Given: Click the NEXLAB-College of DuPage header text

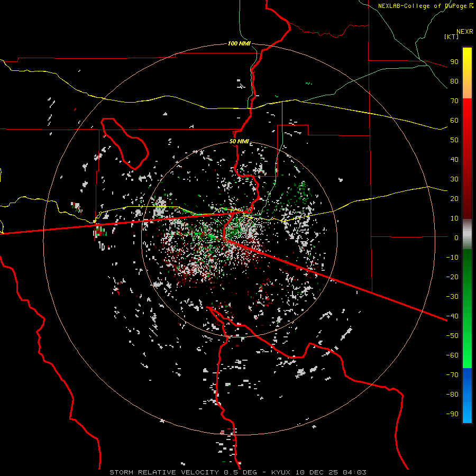Looking at the screenshot, I should pos(425,6).
